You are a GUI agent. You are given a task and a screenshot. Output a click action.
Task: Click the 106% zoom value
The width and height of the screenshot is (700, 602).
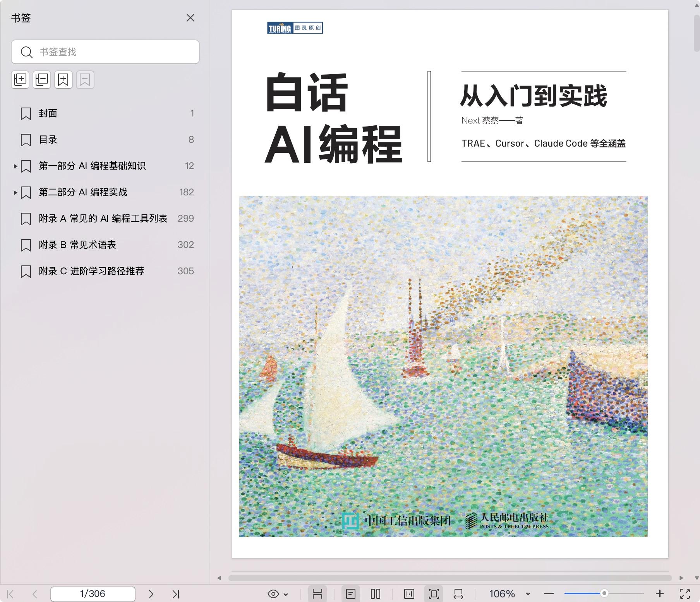point(502,594)
